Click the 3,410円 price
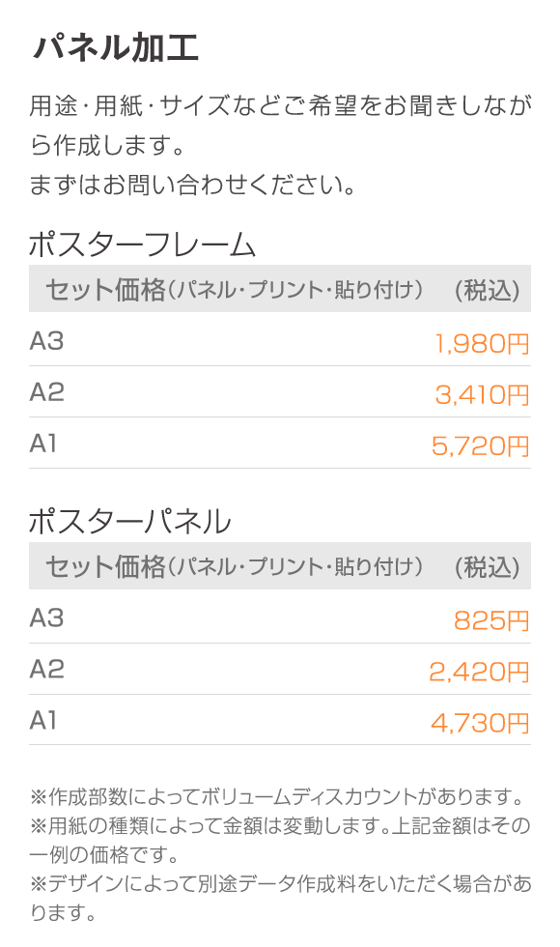Image resolution: width=560 pixels, height=947 pixels. point(482,395)
